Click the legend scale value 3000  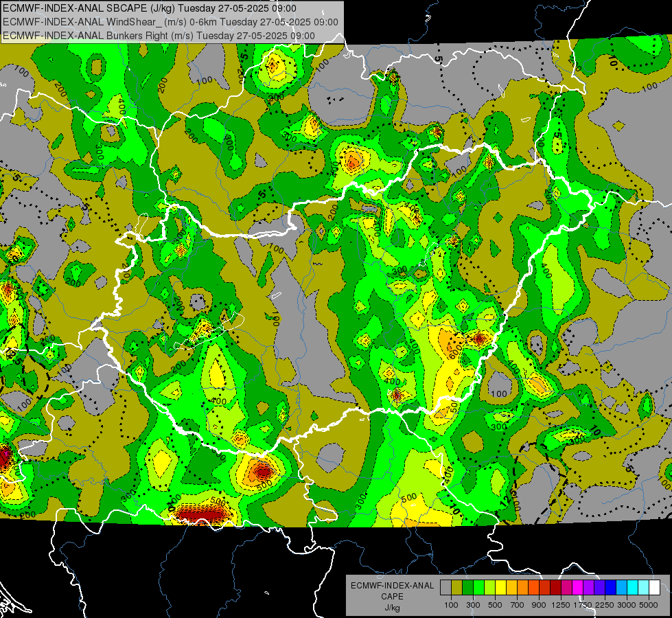pyautogui.click(x=627, y=605)
